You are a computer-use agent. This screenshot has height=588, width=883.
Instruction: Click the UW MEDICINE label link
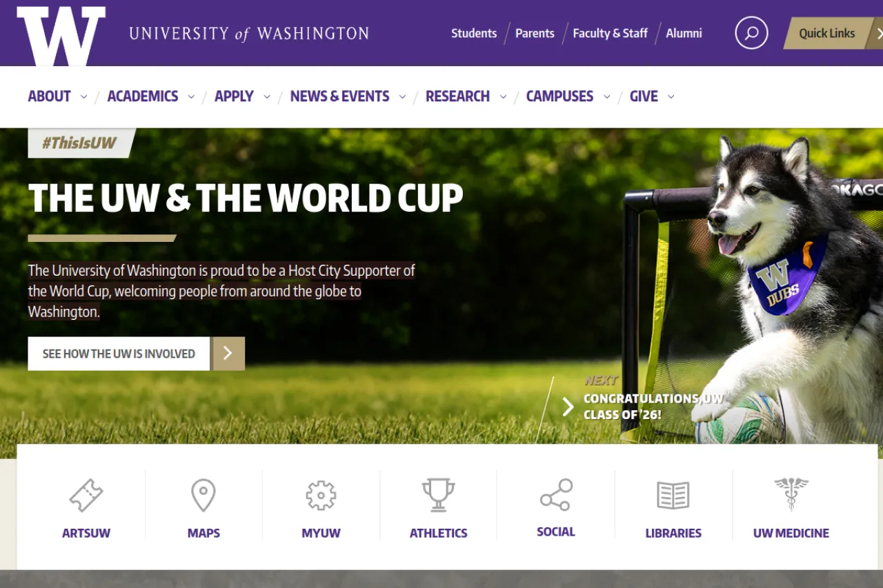(791, 533)
